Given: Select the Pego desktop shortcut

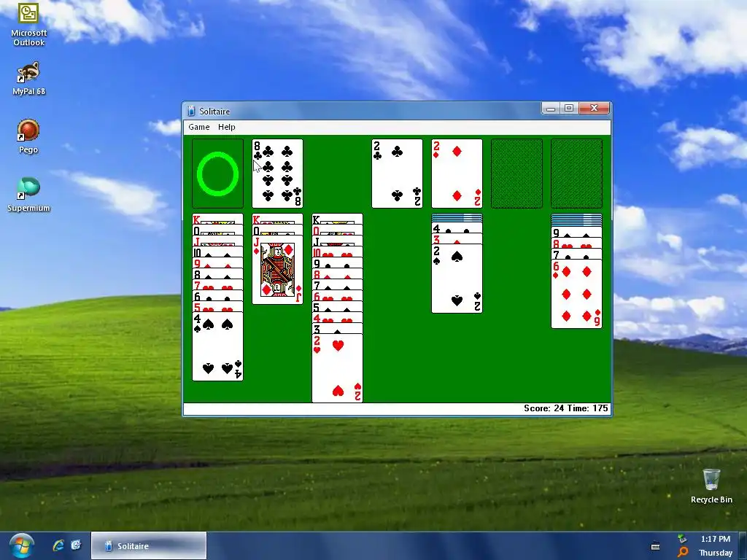Looking at the screenshot, I should pos(28,136).
